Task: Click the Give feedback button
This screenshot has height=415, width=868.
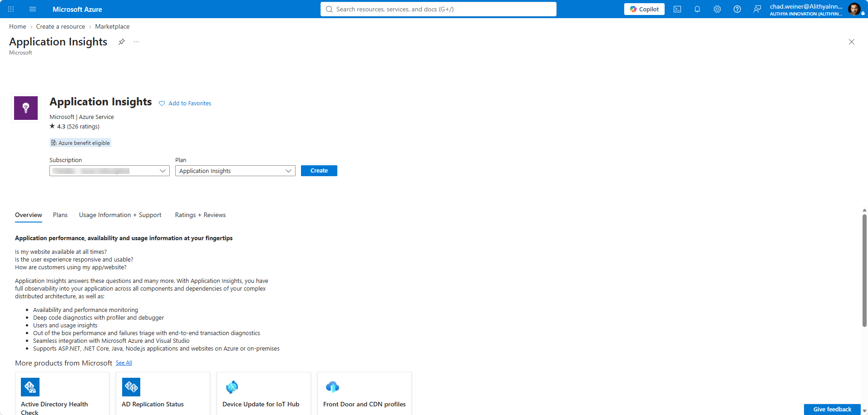Action: pos(832,409)
